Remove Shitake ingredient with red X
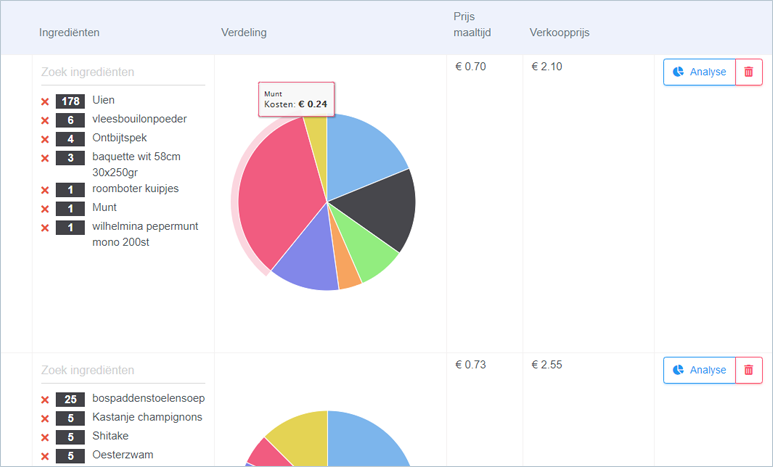773x467 pixels. 44,438
